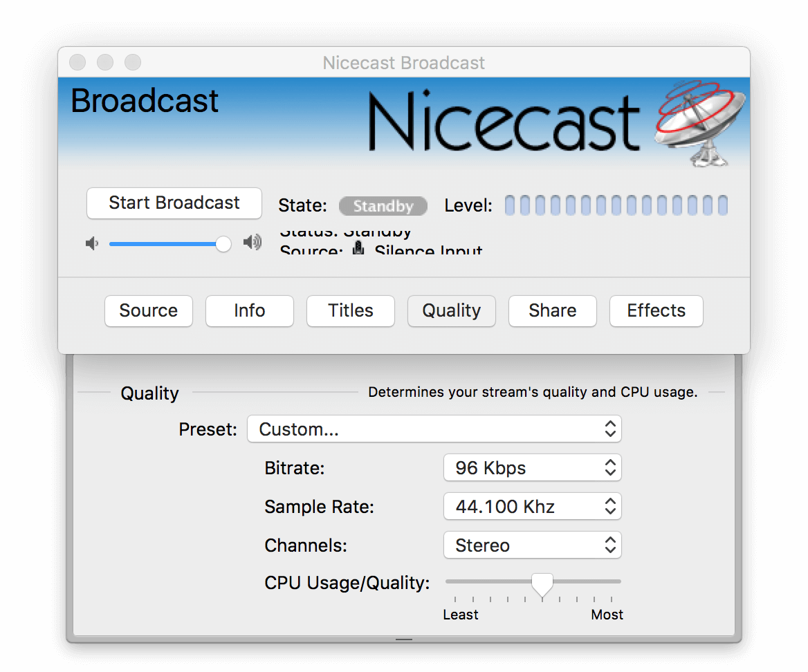Click the Start Broadcast button

click(x=174, y=203)
